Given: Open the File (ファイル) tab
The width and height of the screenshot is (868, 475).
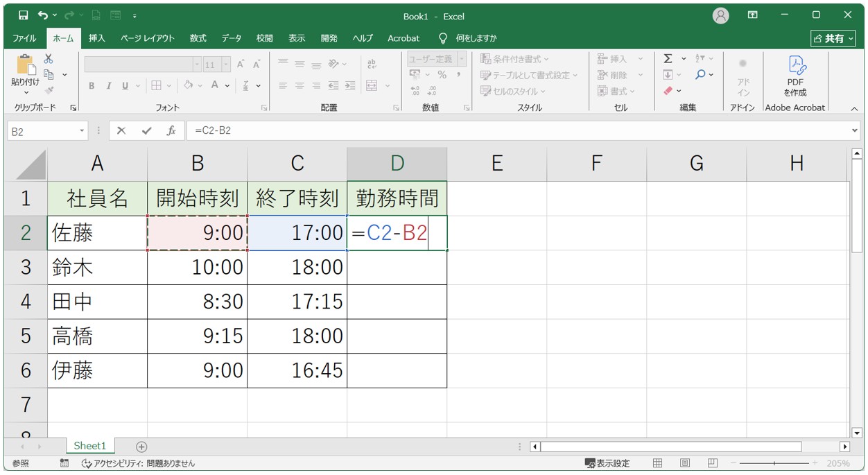Looking at the screenshot, I should [x=25, y=38].
